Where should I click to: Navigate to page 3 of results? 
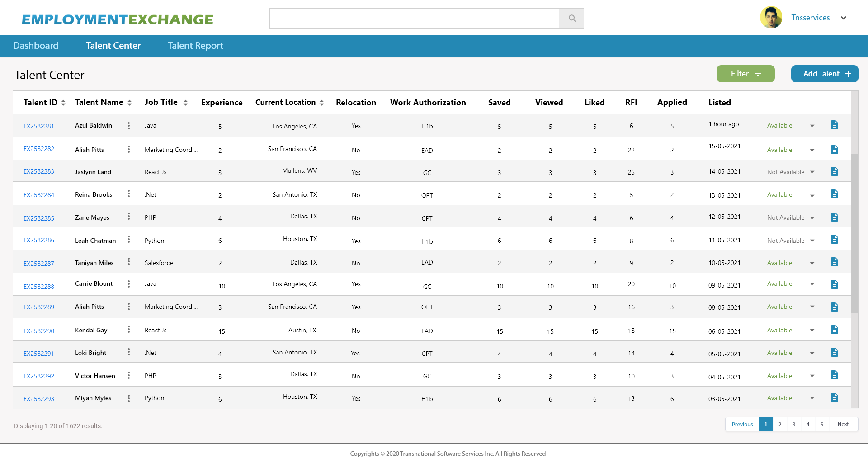click(793, 424)
